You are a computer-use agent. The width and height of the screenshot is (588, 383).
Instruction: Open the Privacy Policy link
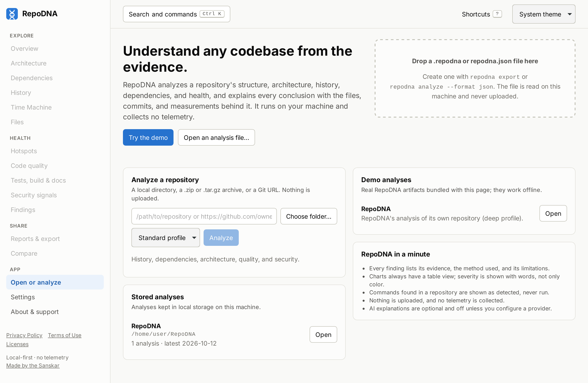24,335
